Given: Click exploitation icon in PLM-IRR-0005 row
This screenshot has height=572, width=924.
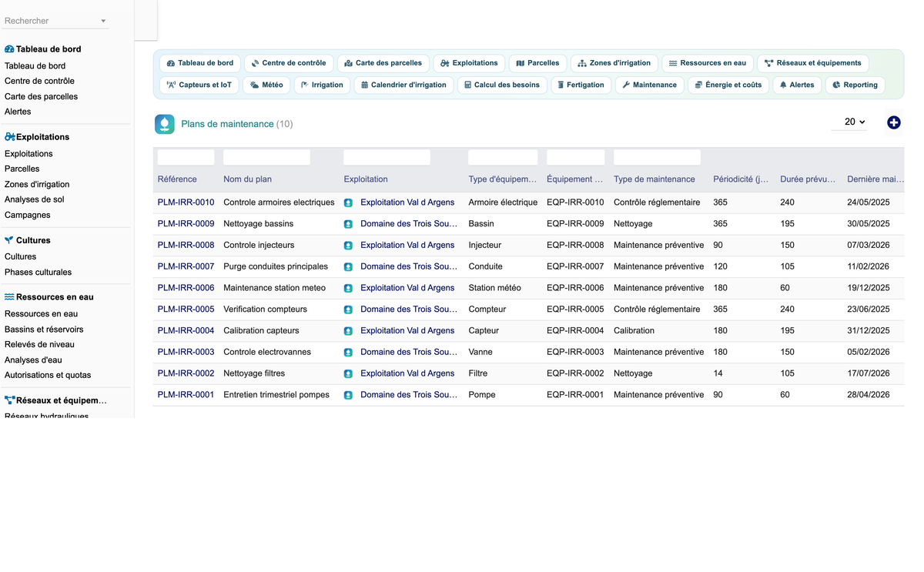Looking at the screenshot, I should [348, 309].
